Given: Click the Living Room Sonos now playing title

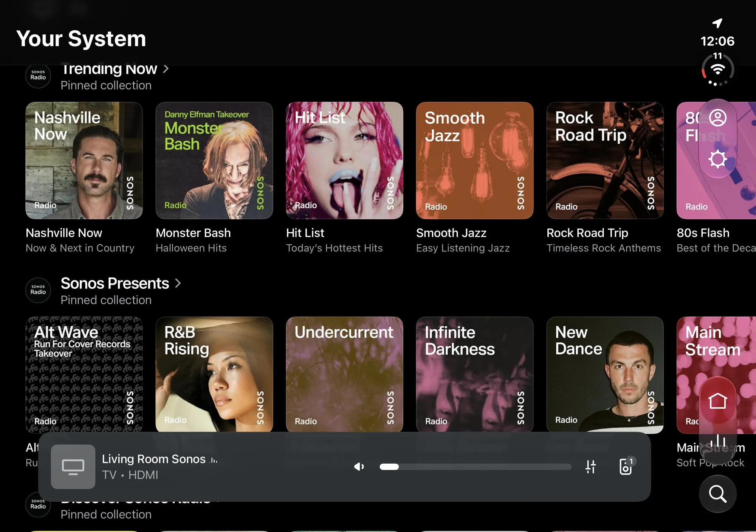Looking at the screenshot, I should click(x=153, y=459).
